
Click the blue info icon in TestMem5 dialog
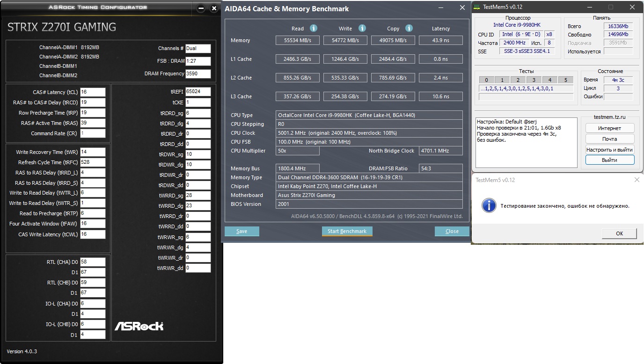pos(489,205)
